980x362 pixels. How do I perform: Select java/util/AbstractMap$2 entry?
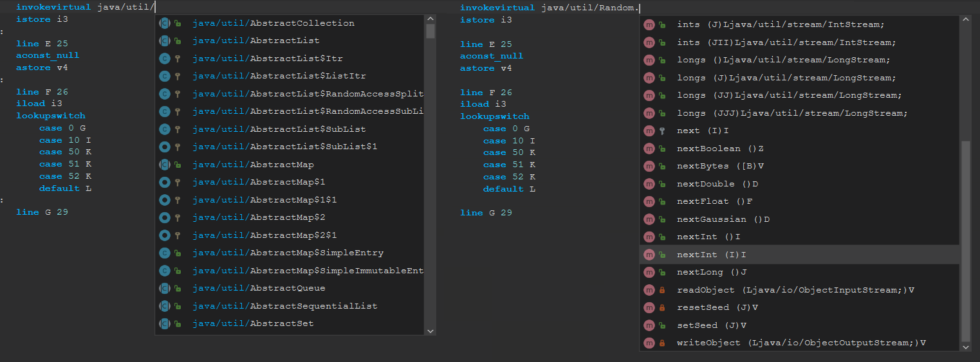[290, 217]
